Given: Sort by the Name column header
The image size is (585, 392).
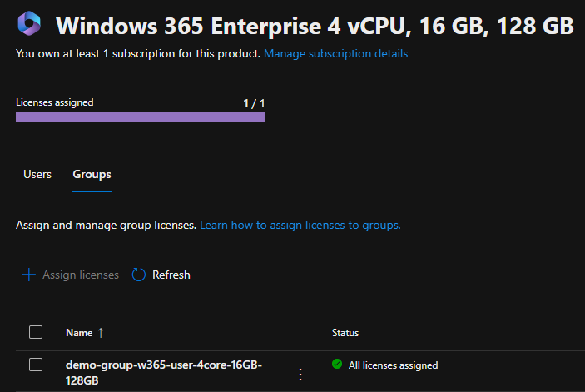Looking at the screenshot, I should (79, 333).
